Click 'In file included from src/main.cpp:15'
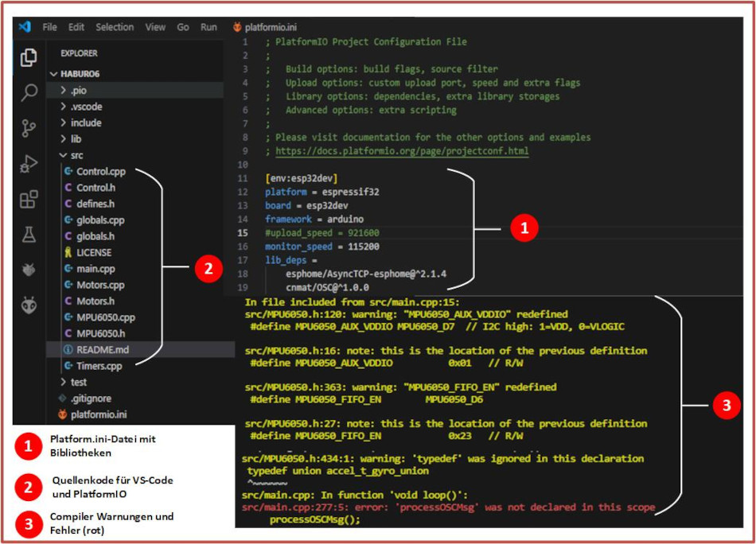756x544 pixels. (x=352, y=302)
